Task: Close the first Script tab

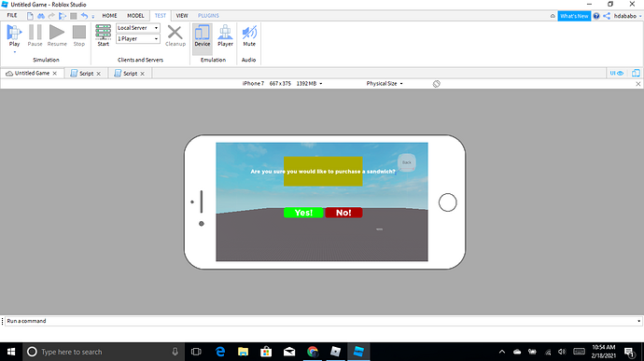Action: coord(99,74)
